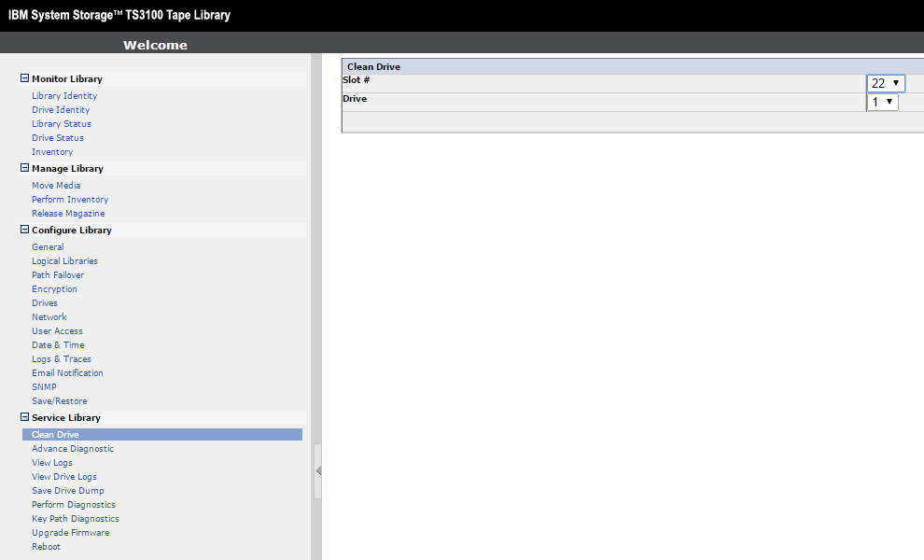
Task: View Library Status
Action: pyautogui.click(x=62, y=124)
